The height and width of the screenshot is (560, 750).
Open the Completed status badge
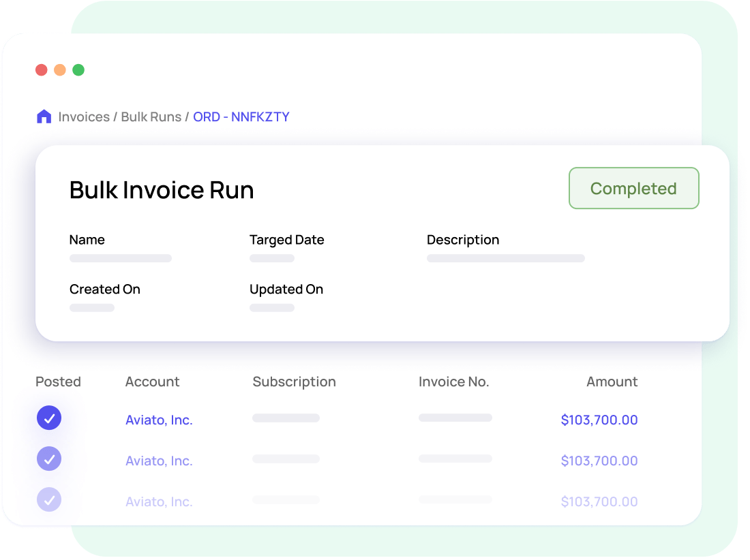coord(633,188)
